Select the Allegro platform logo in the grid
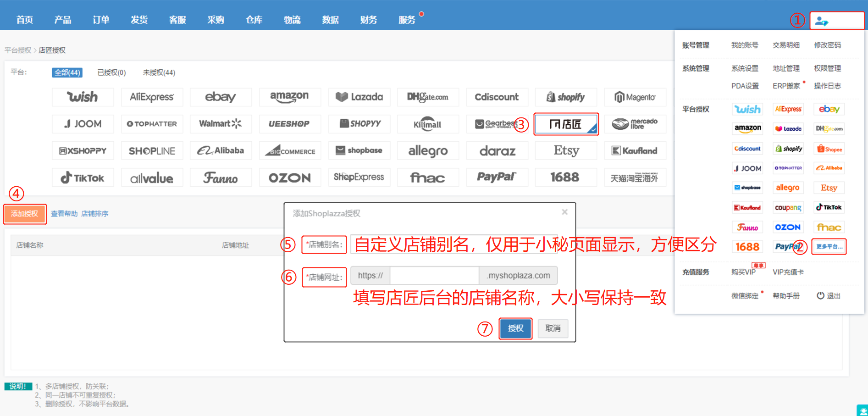Viewport: 868px width, 416px height. pos(428,150)
